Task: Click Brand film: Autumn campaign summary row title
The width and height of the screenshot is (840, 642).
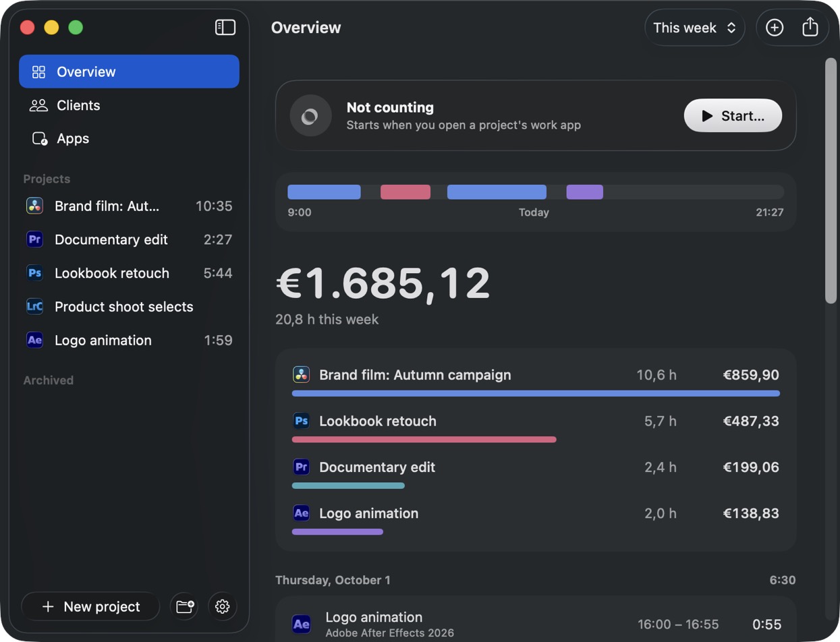Action: tap(415, 375)
